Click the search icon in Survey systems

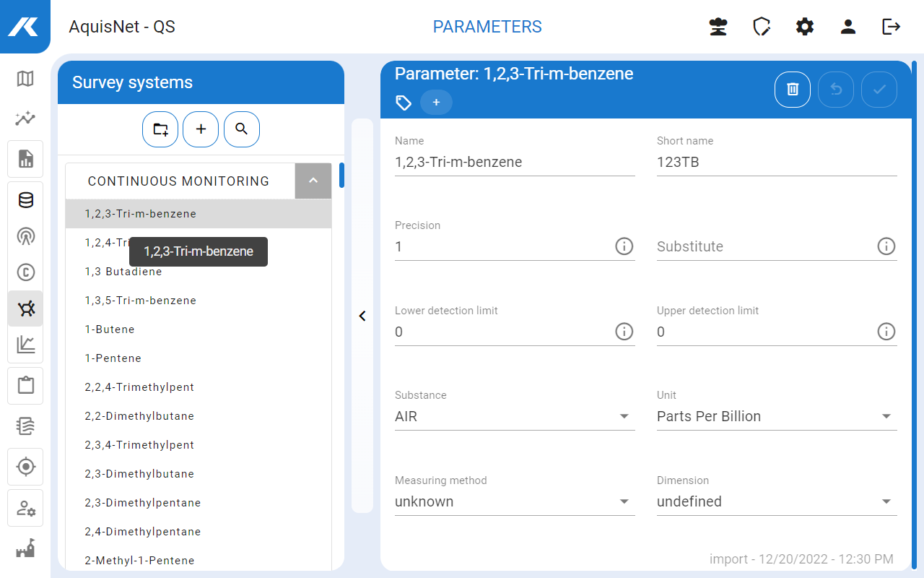[242, 129]
